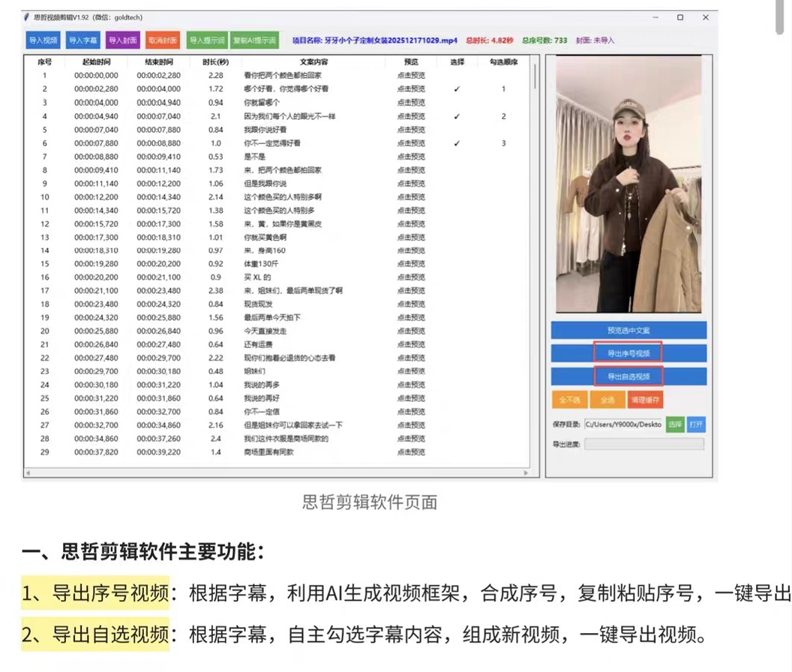Click the 复制AI提示词 copy AI prompt button
Screen dimensions: 792x672
click(x=256, y=40)
